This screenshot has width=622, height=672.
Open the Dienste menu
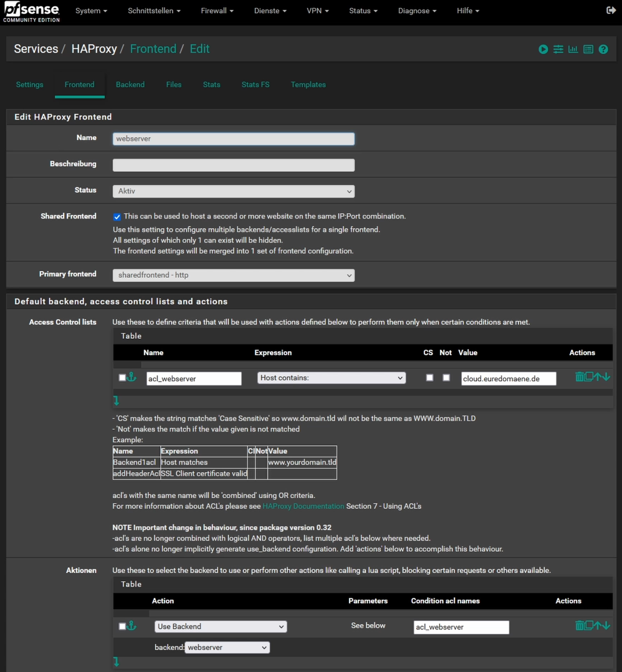tap(270, 11)
